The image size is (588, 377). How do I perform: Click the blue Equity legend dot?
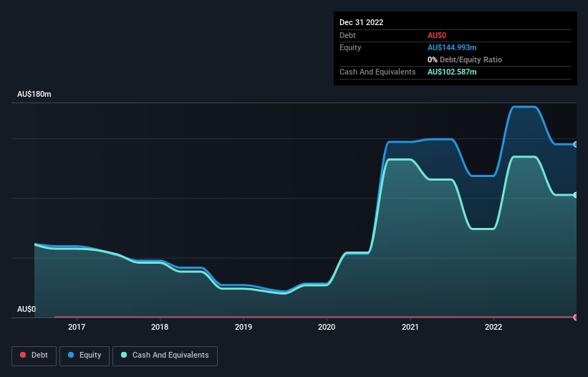coord(71,355)
